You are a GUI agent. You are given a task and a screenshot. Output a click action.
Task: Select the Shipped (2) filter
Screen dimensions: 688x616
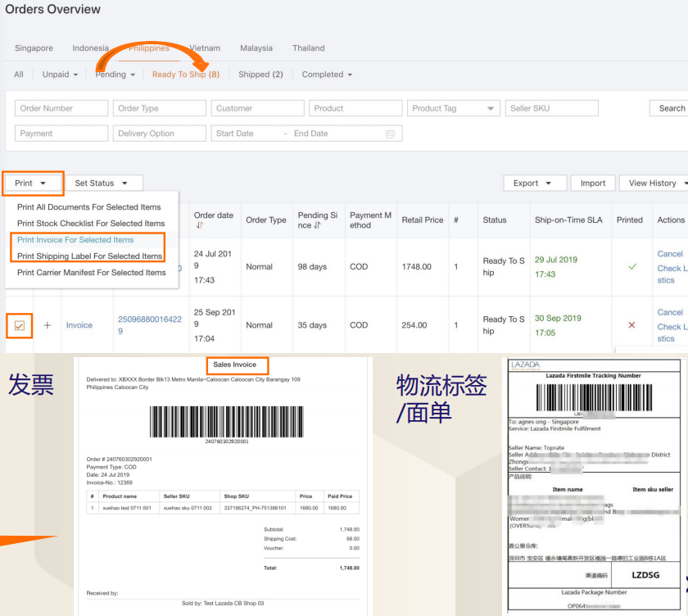tap(260, 75)
